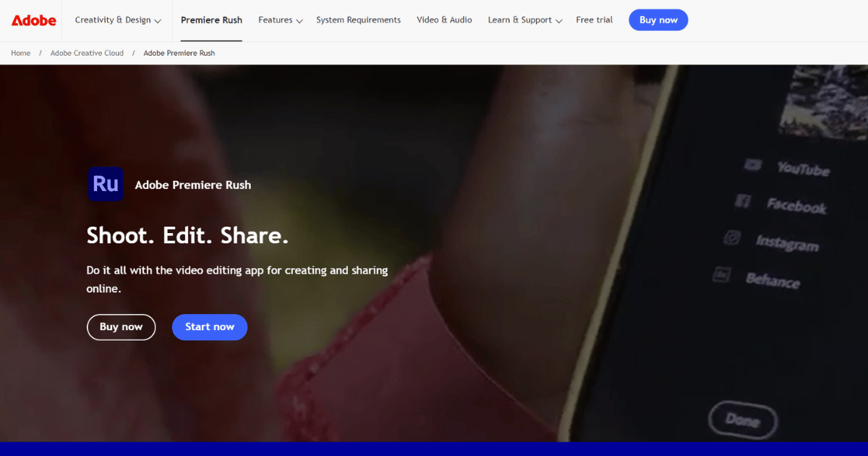Click the 'Do it all with the video editing app' text
Screen dimensions: 868x456
[237, 279]
